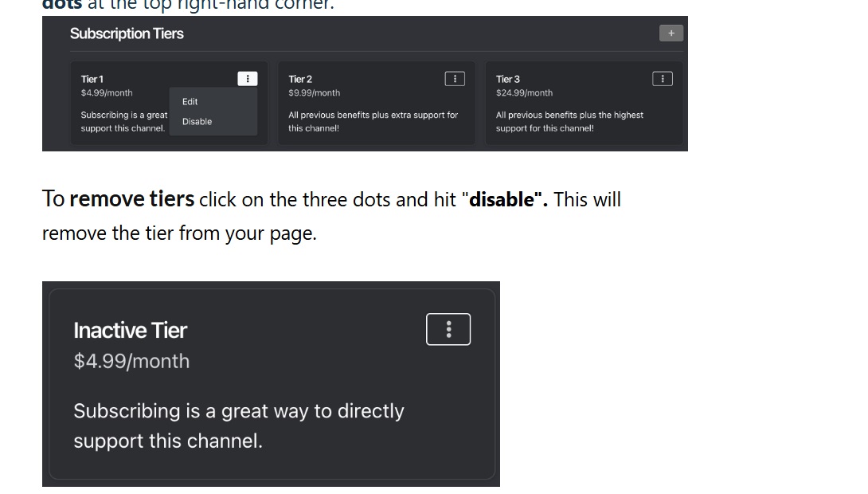This screenshot has width=868, height=494.
Task: Select Edit from the Tier 1 menu
Action: coord(190,102)
